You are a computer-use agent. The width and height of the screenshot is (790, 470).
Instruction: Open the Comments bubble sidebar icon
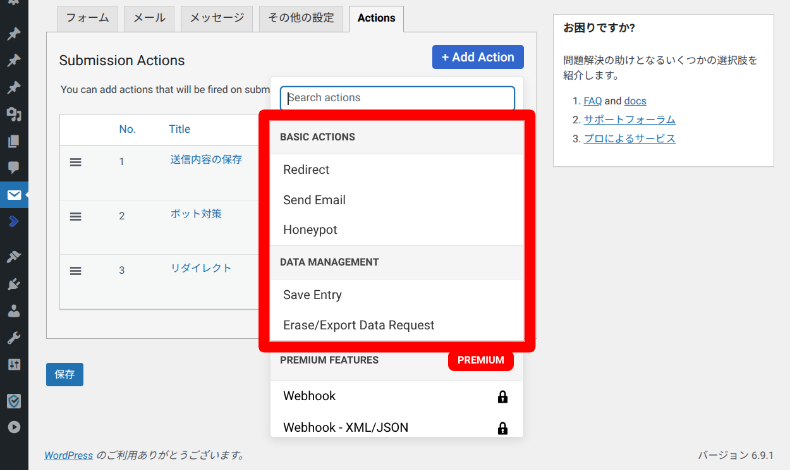click(14, 168)
